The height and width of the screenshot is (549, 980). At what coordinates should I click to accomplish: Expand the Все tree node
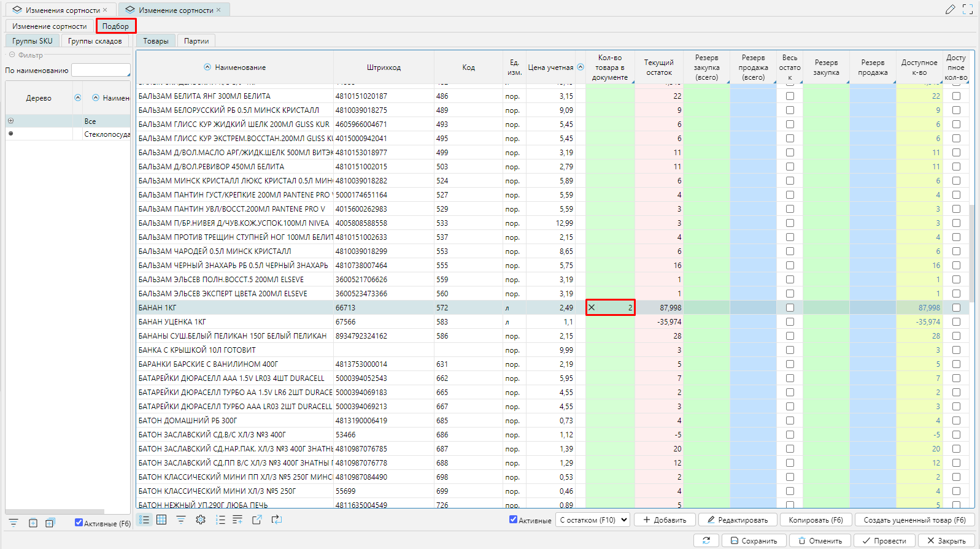[10, 121]
